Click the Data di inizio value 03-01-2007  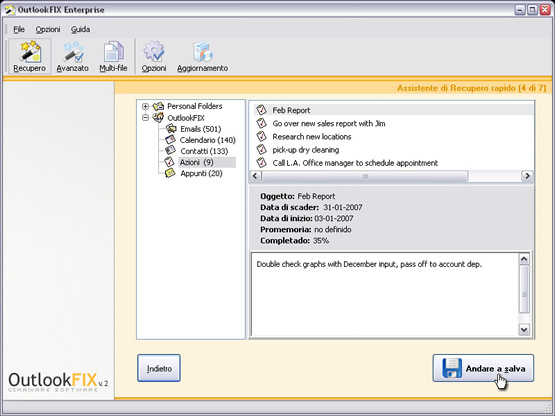click(334, 218)
